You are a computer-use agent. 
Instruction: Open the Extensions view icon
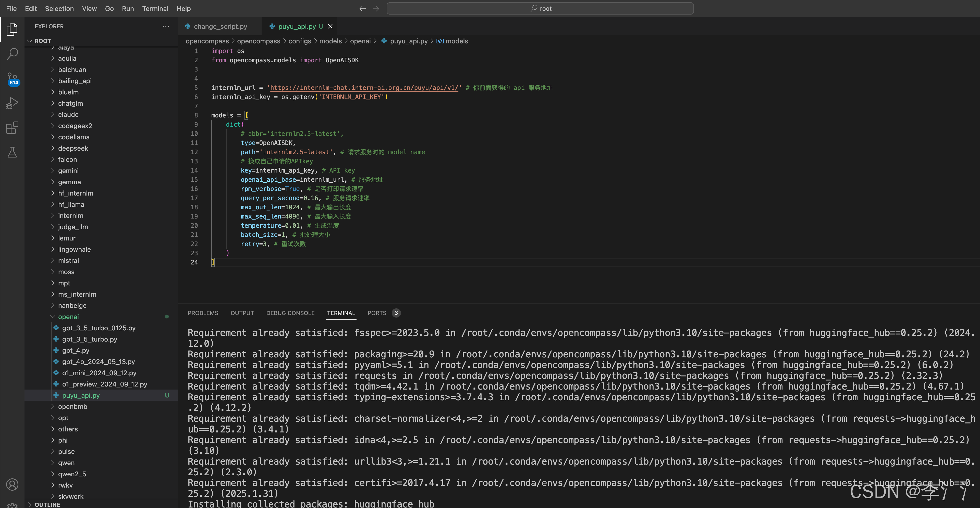click(12, 128)
